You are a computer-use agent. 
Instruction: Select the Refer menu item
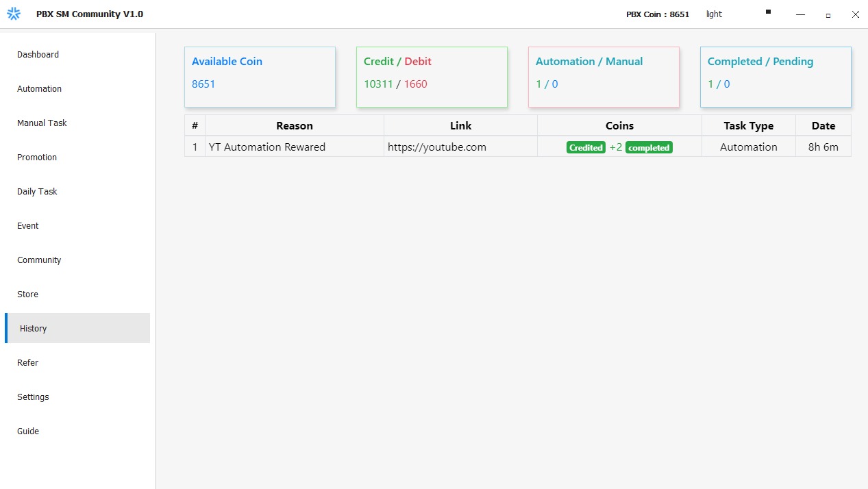[x=27, y=363]
